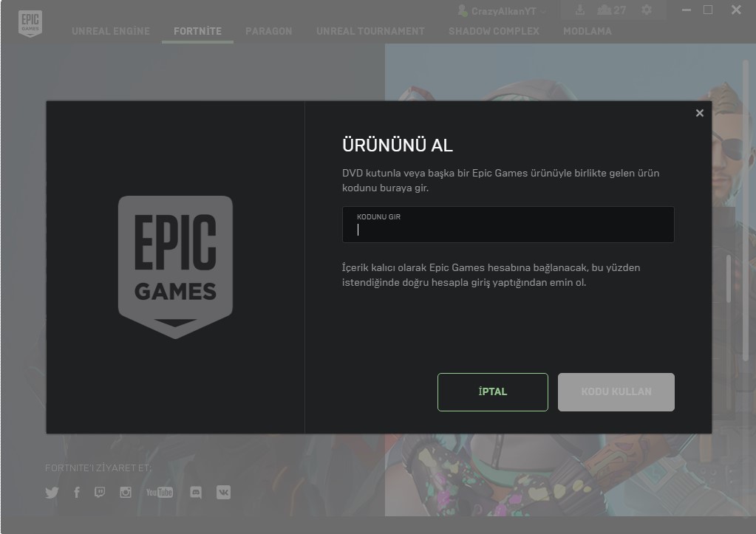Click the Epic Games logo in top bar

tap(30, 24)
